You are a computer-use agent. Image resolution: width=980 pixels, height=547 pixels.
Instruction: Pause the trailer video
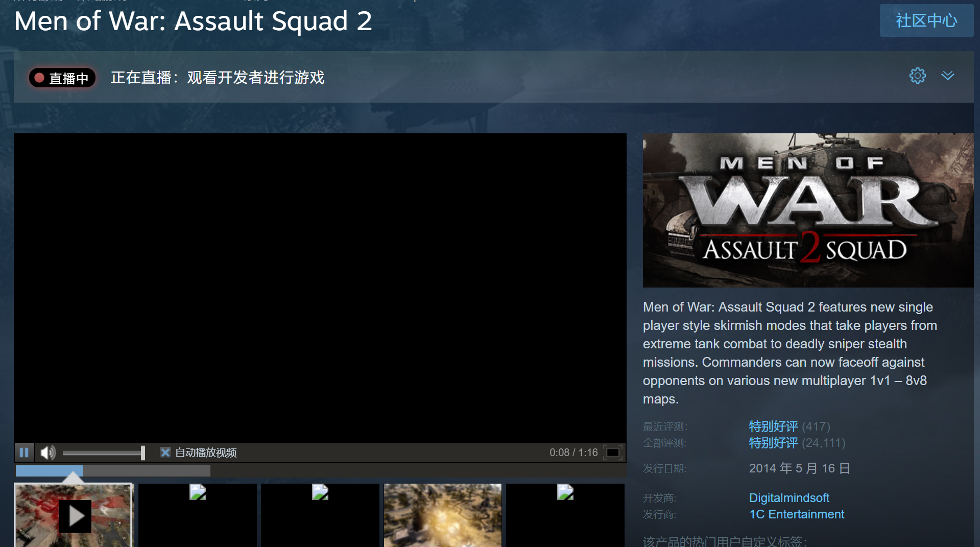(24, 453)
